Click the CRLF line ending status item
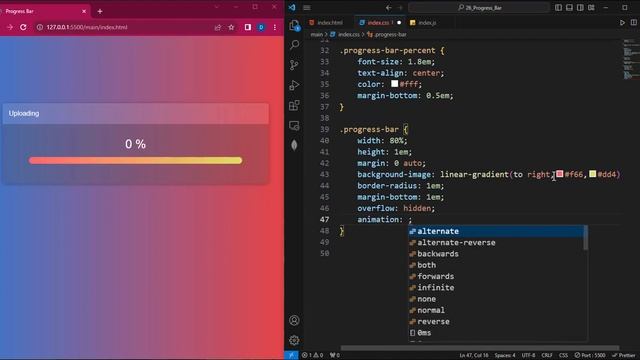The height and width of the screenshot is (360, 640). click(547, 356)
